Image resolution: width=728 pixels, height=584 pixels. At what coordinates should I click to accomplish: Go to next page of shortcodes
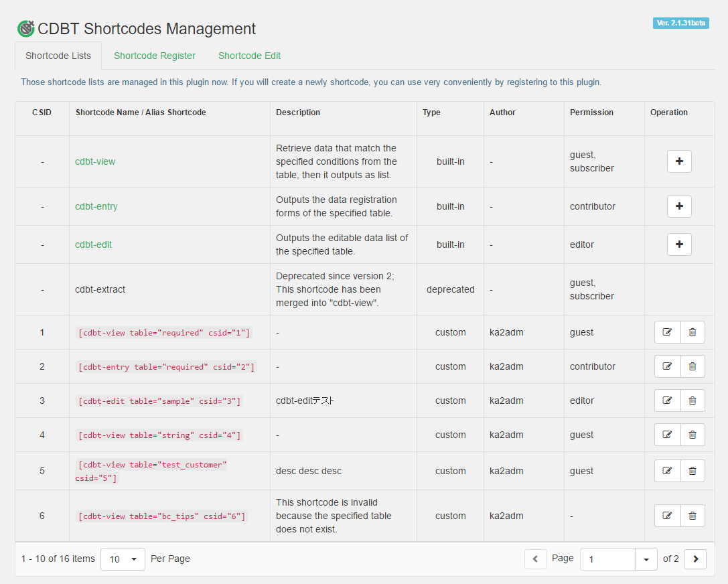pos(695,559)
